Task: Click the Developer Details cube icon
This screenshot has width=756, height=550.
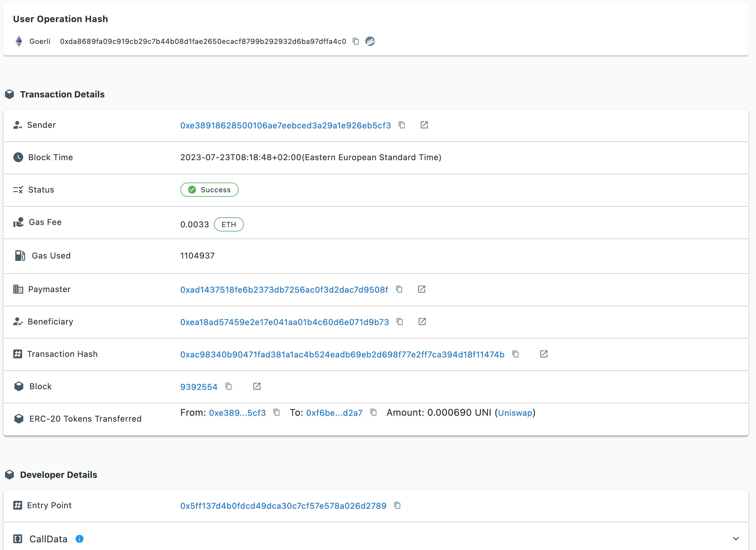Action: click(x=10, y=475)
